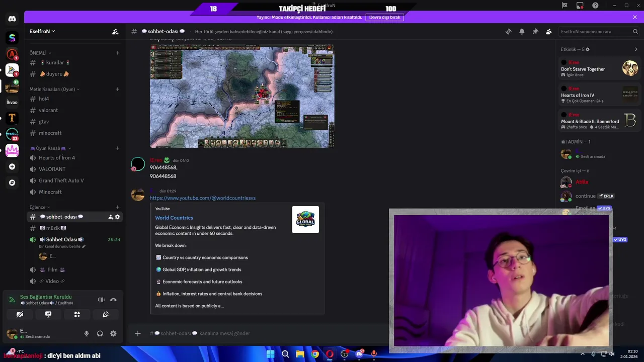Toggle noise suppression waveform icon

pyautogui.click(x=101, y=300)
